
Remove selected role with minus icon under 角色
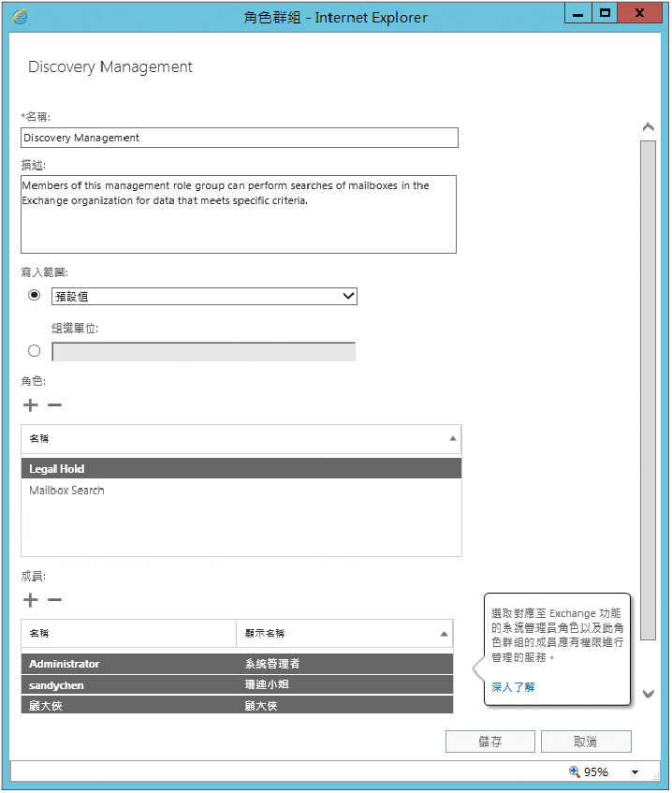tap(54, 405)
